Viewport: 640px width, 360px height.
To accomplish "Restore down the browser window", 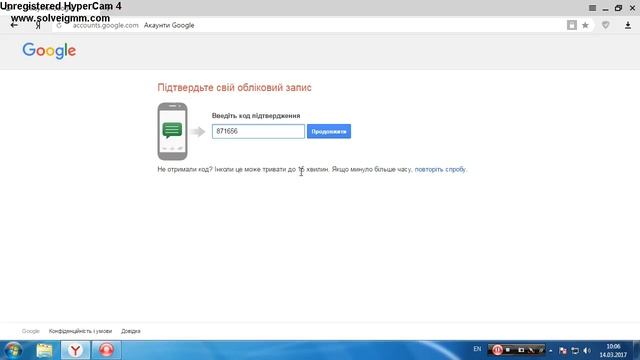I will click(x=618, y=8).
